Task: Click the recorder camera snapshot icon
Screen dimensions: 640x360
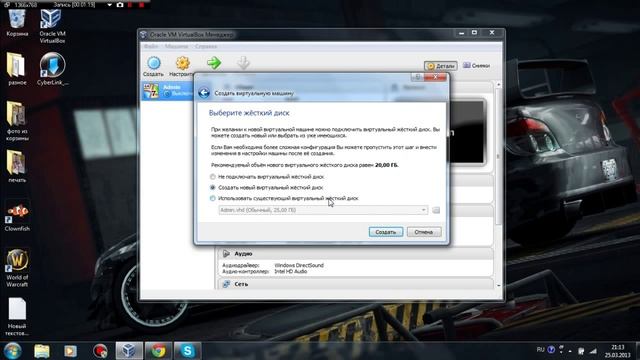Action: (120, 5)
